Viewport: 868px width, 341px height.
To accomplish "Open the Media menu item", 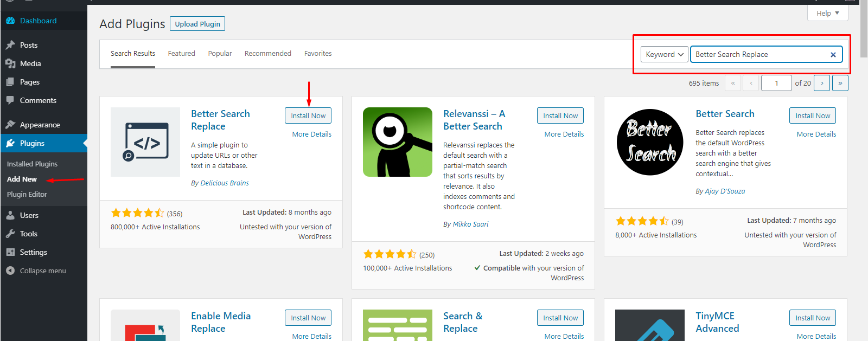I will pyautogui.click(x=43, y=63).
